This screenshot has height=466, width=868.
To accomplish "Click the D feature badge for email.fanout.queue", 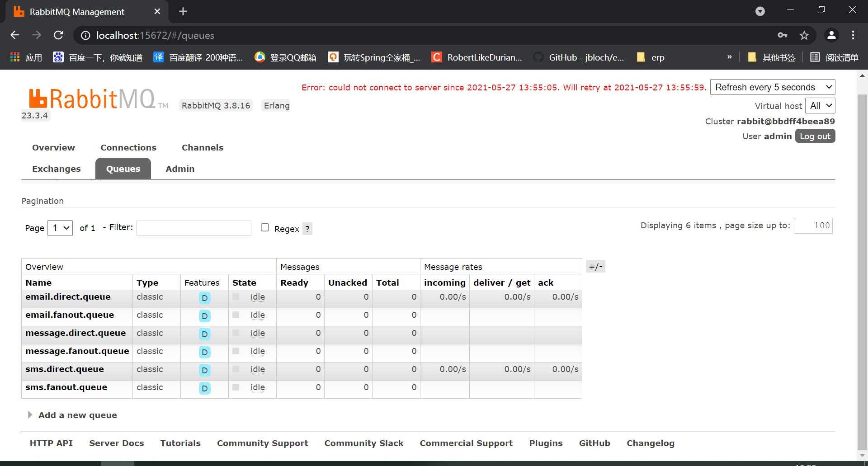I will pyautogui.click(x=205, y=316).
